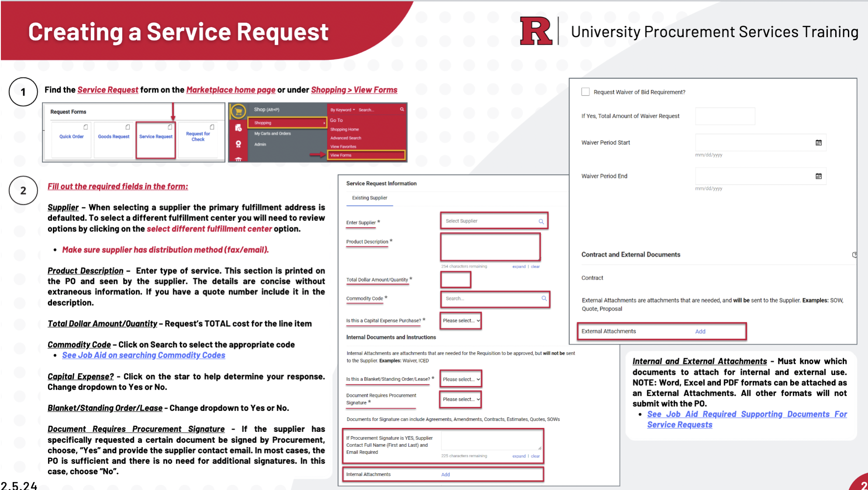Click expand under supplier contact box
Image resolution: width=868 pixels, height=490 pixels.
(519, 456)
